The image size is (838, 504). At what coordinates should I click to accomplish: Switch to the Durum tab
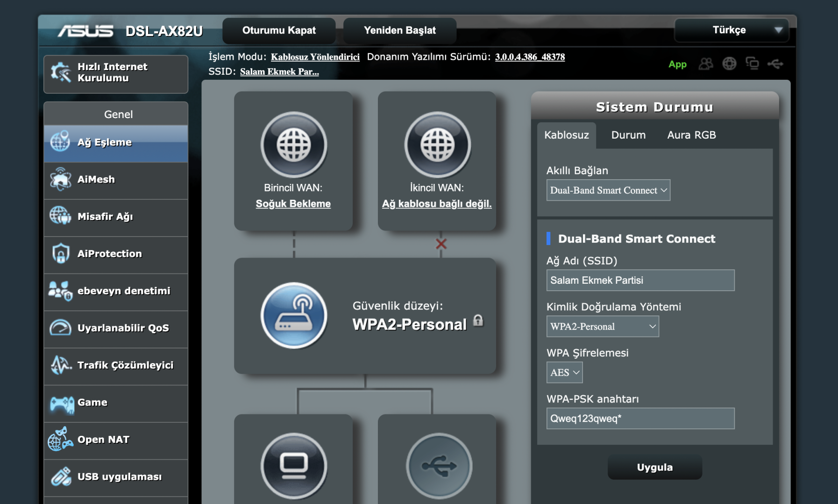[628, 135]
